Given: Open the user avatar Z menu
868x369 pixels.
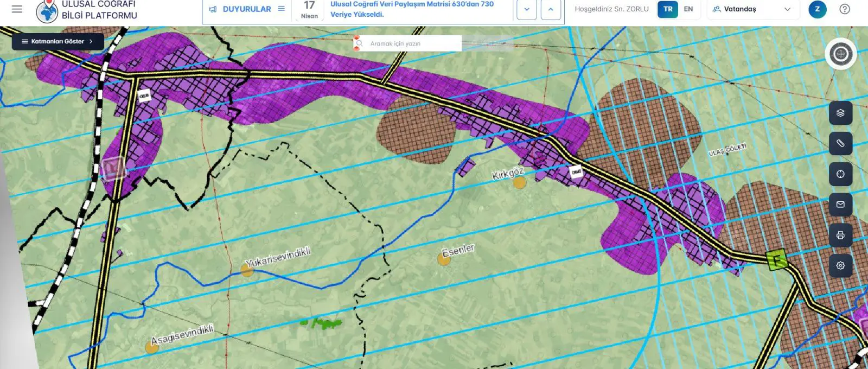Looking at the screenshot, I should tap(818, 9).
